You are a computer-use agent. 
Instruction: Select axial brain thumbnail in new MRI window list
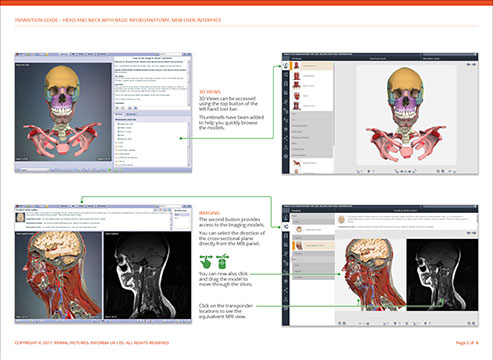coord(299,229)
